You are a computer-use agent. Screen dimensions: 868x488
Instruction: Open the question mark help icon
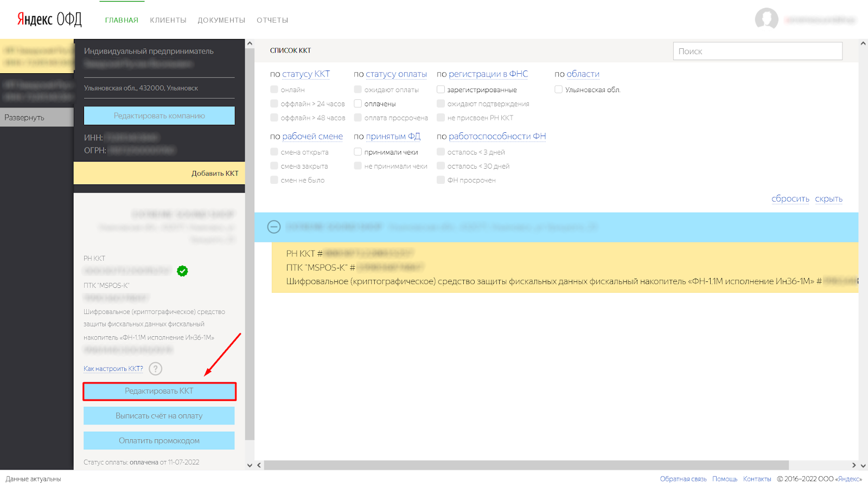click(155, 369)
